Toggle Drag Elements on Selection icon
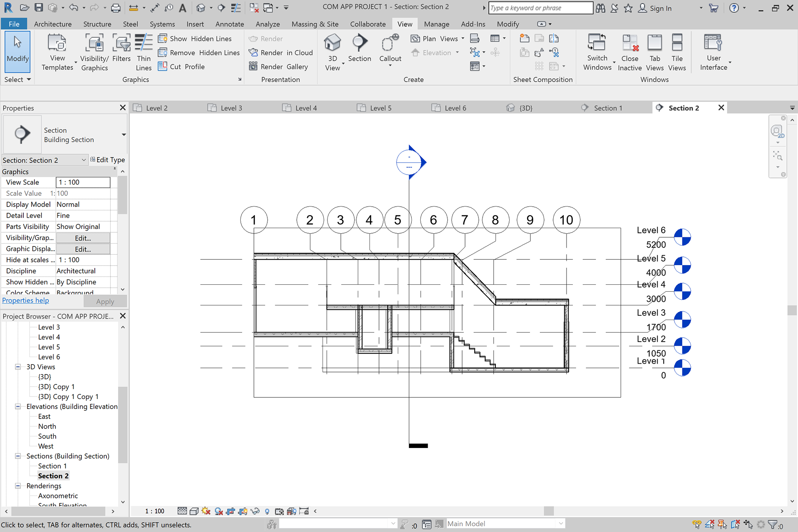The image size is (798, 532). [x=748, y=525]
